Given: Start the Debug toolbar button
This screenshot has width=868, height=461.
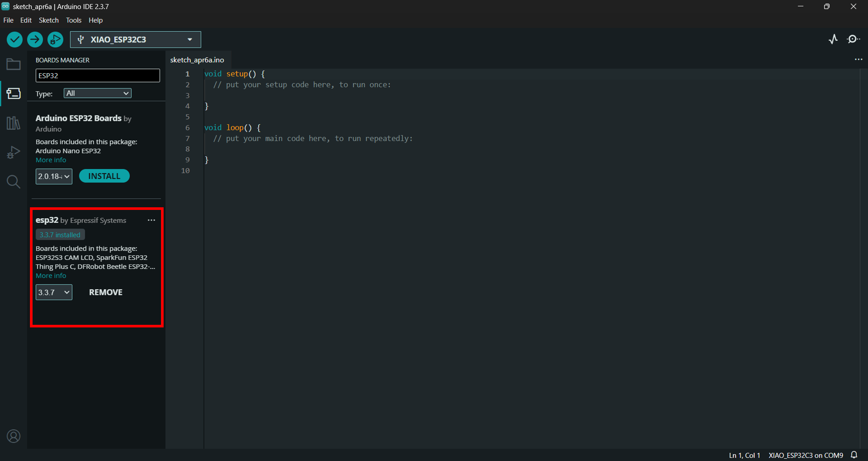Looking at the screenshot, I should click(x=55, y=39).
